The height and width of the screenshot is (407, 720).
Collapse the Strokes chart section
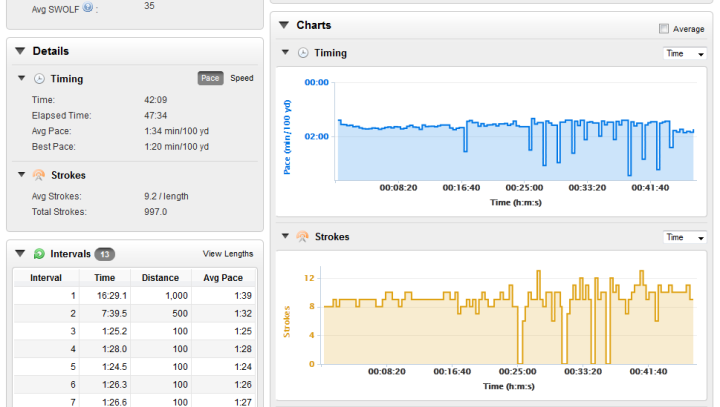[x=285, y=236]
